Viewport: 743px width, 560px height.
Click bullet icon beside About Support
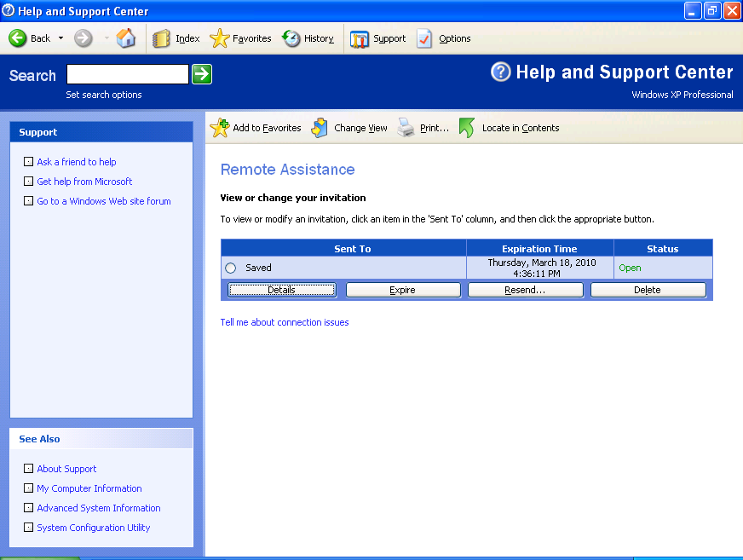click(28, 469)
